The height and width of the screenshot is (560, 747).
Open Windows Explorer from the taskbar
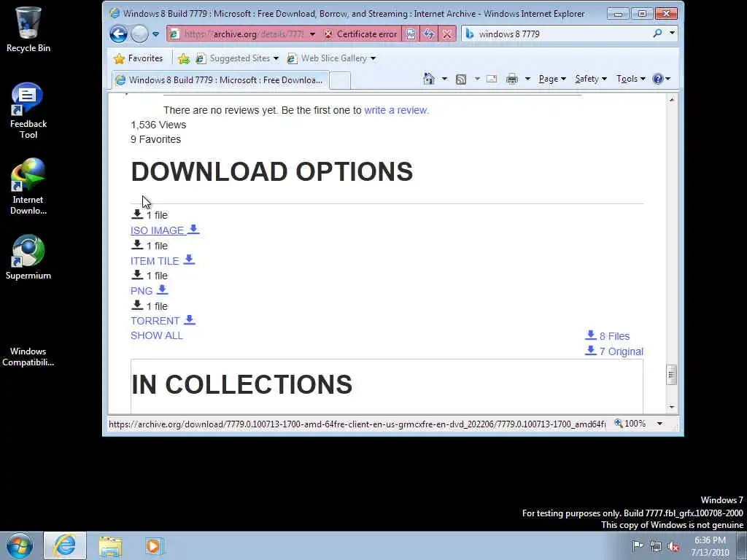pyautogui.click(x=111, y=546)
